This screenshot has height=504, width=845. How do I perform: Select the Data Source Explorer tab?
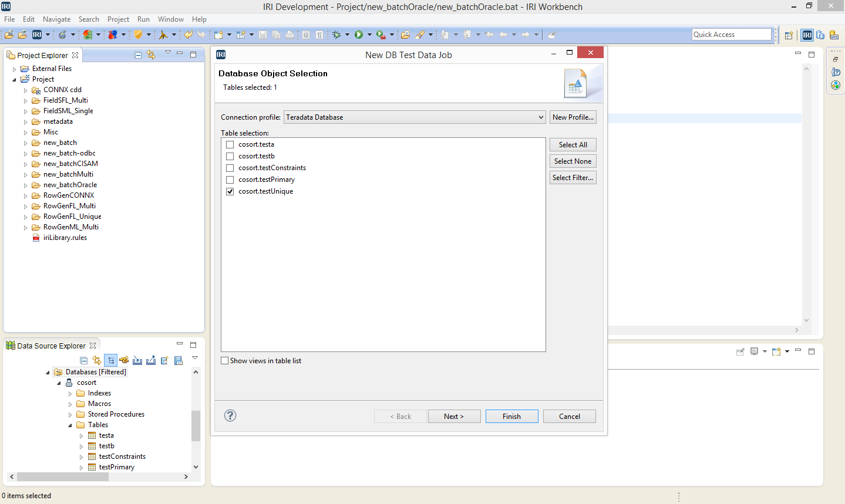[x=51, y=346]
